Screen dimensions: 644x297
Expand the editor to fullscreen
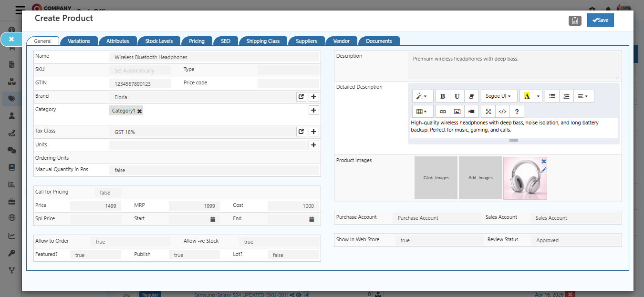pos(488,111)
